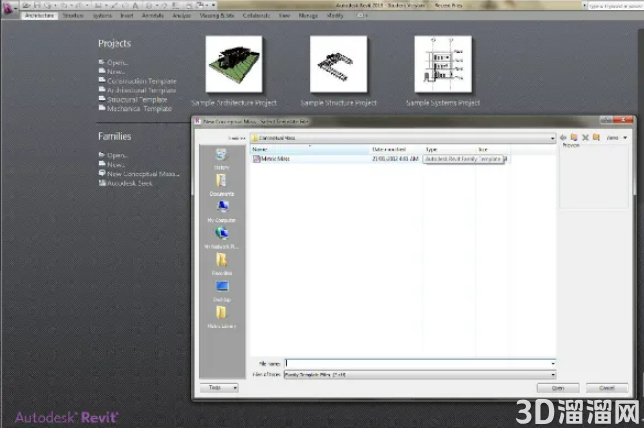Open Sample Architecture Project thumbnail

pos(234,64)
